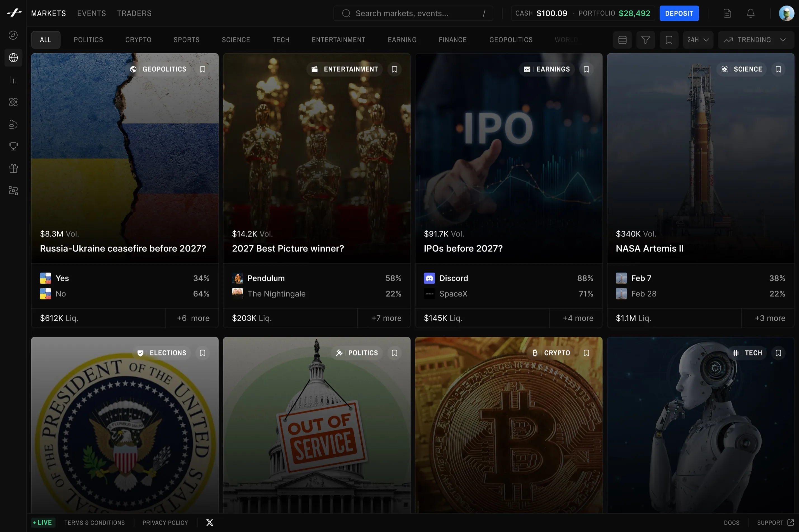Open the trophy sidebar icon
Image resolution: width=799 pixels, height=532 pixels.
(x=13, y=146)
